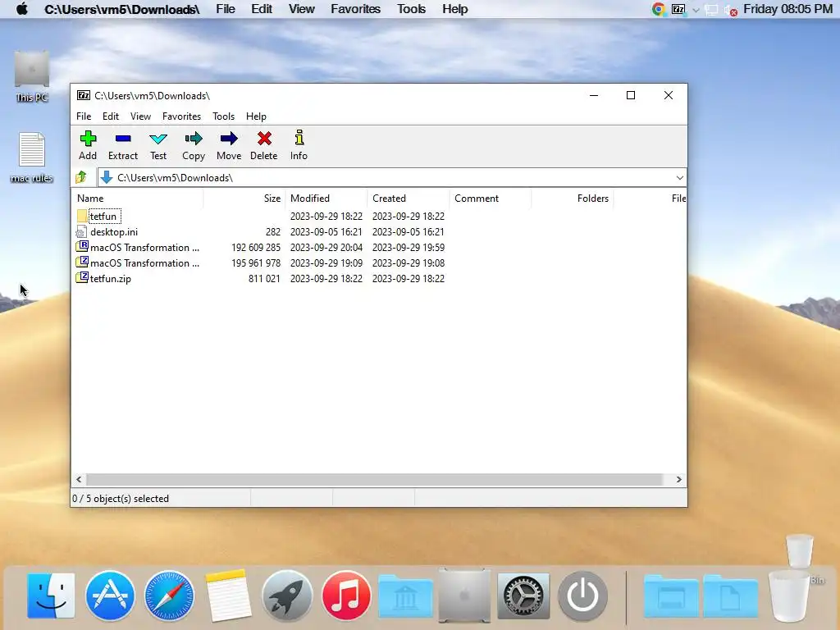Click the 7z tray icon
840x630 pixels.
pyautogui.click(x=678, y=9)
